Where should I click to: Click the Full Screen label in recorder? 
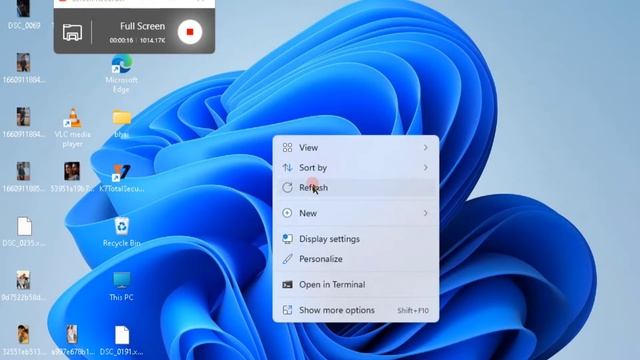click(x=142, y=26)
